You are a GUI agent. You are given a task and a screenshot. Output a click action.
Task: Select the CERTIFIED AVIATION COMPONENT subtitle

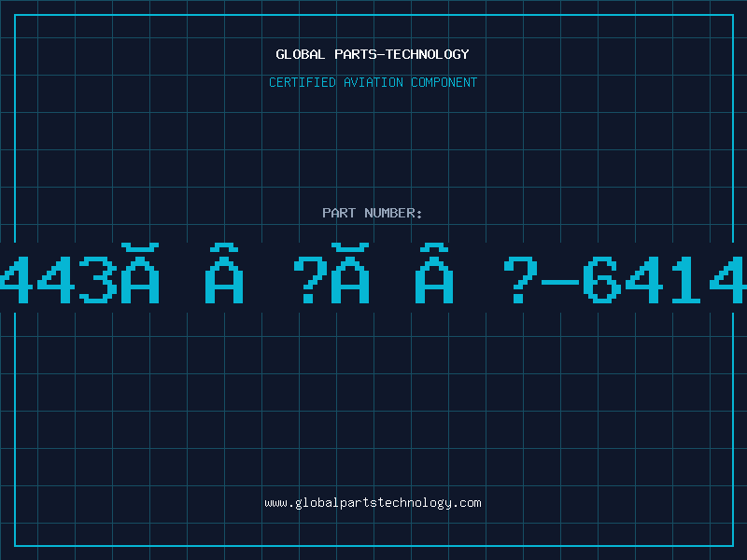pyautogui.click(x=373, y=82)
